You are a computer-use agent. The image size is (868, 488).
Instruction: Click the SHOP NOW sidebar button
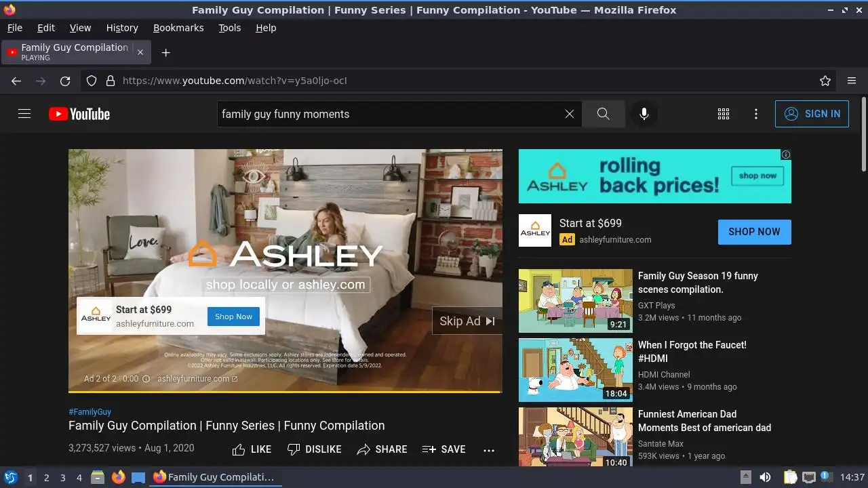754,232
